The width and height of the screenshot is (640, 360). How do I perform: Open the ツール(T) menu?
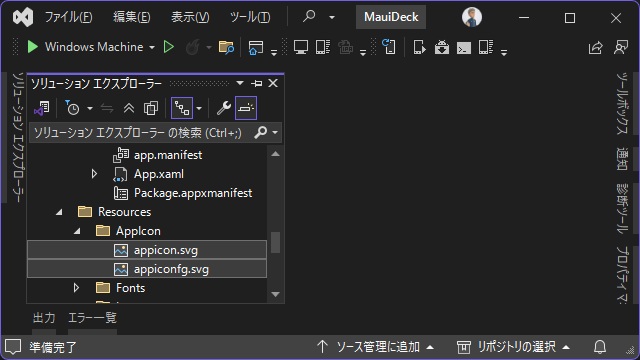(x=250, y=17)
